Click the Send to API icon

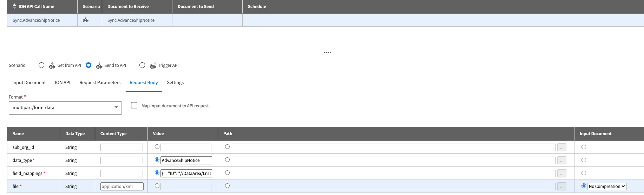[99, 65]
